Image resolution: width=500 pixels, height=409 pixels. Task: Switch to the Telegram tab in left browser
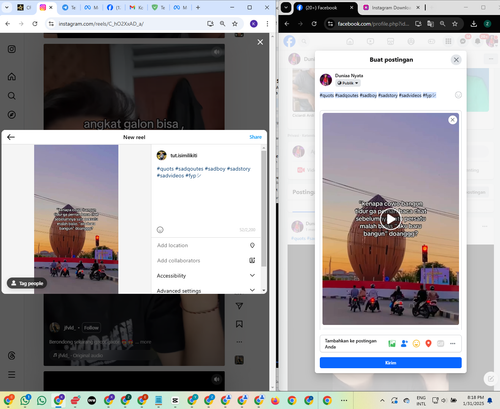point(69,7)
